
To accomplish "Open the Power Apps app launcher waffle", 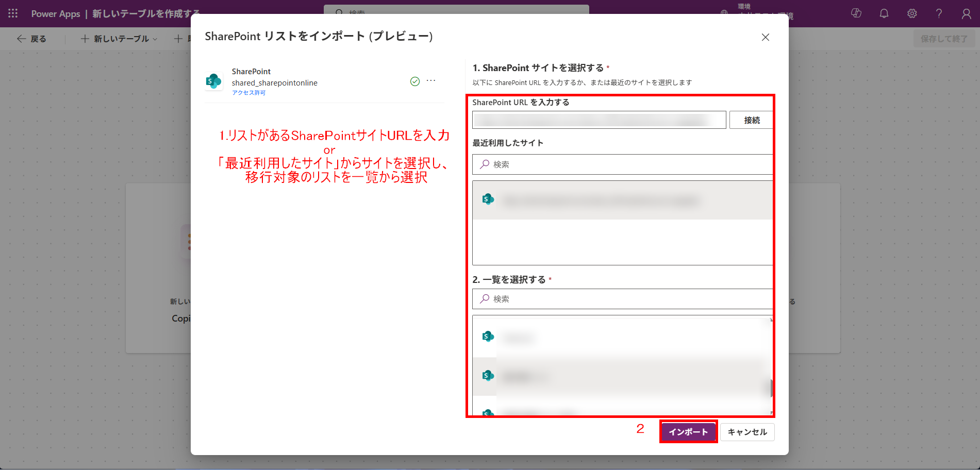I will (13, 13).
